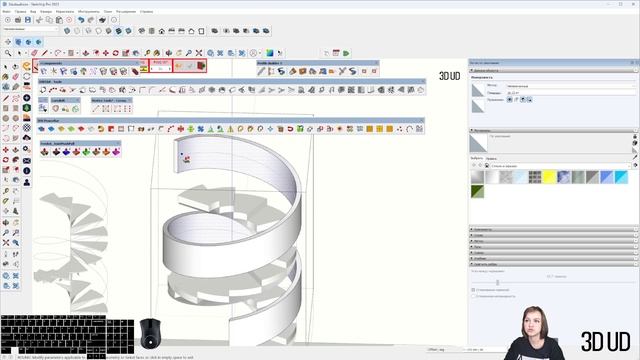The width and height of the screenshot is (640, 360).
Task: Select the Tape Measure tool in the top toolbar
Action: click(x=147, y=53)
